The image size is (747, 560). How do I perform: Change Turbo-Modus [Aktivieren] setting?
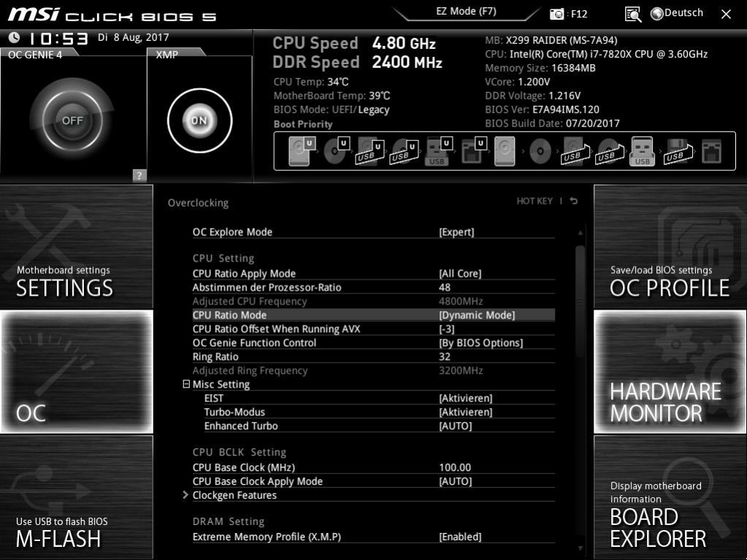click(x=465, y=412)
